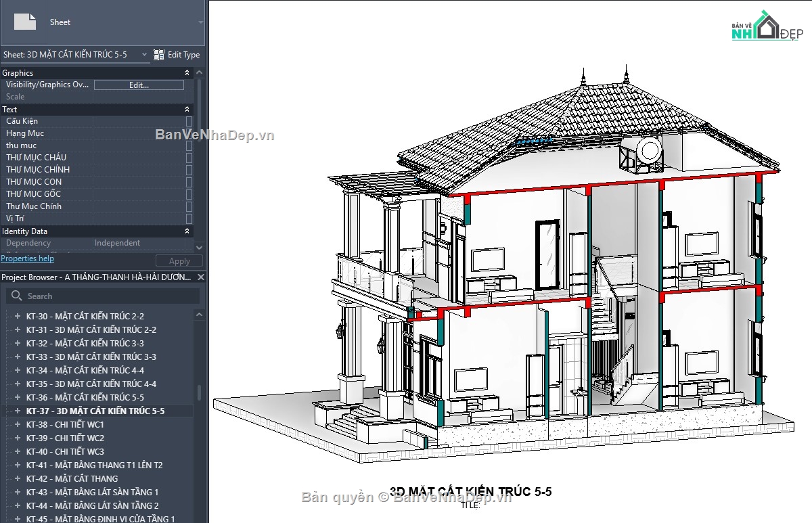Expand the KT-33 sheet node
The width and height of the screenshot is (812, 523).
pos(18,357)
